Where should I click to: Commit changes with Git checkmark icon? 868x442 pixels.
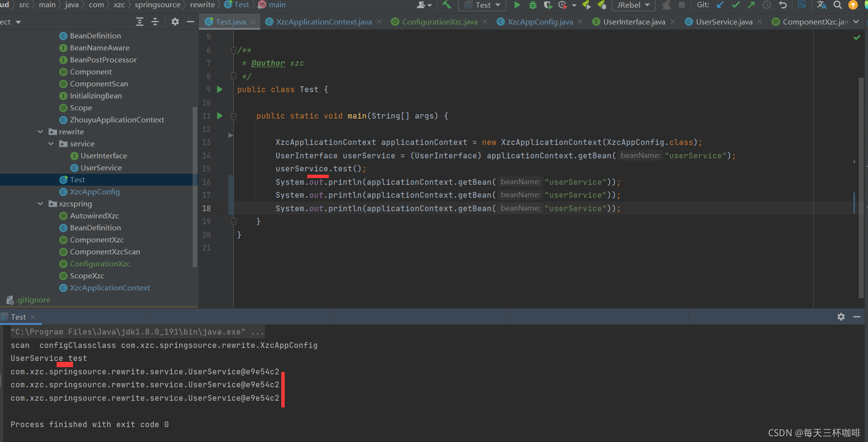point(735,5)
